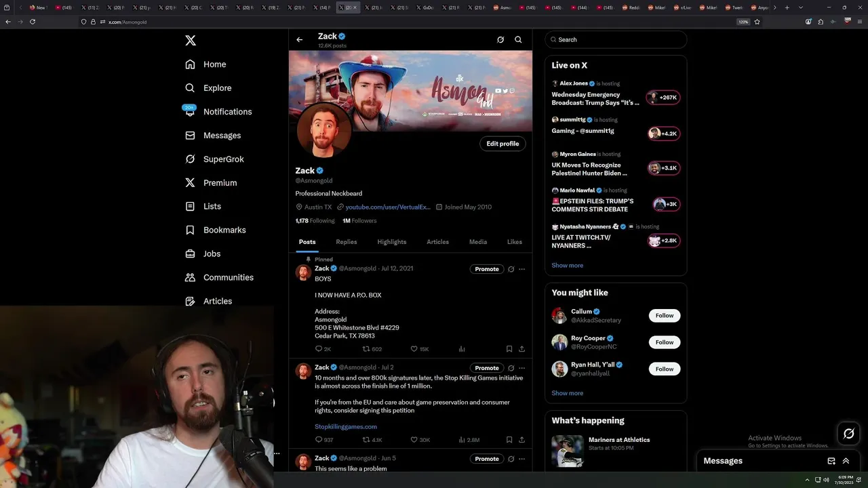Repost the pinned P.O. Box post
Screen dimensions: 868x488
click(372, 349)
